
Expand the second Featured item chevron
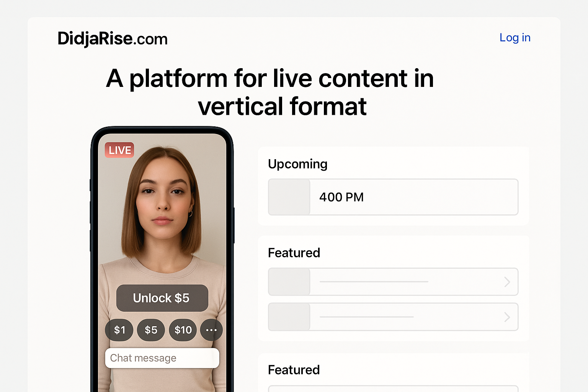coord(507,317)
